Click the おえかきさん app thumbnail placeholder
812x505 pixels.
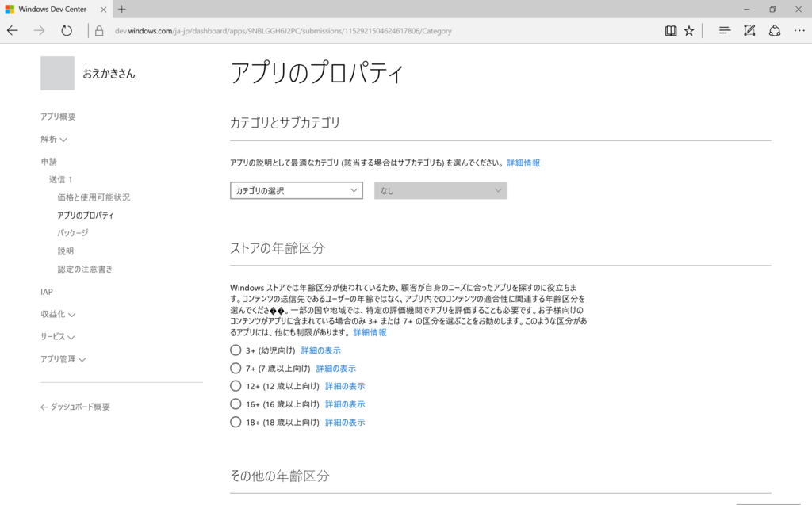57,73
